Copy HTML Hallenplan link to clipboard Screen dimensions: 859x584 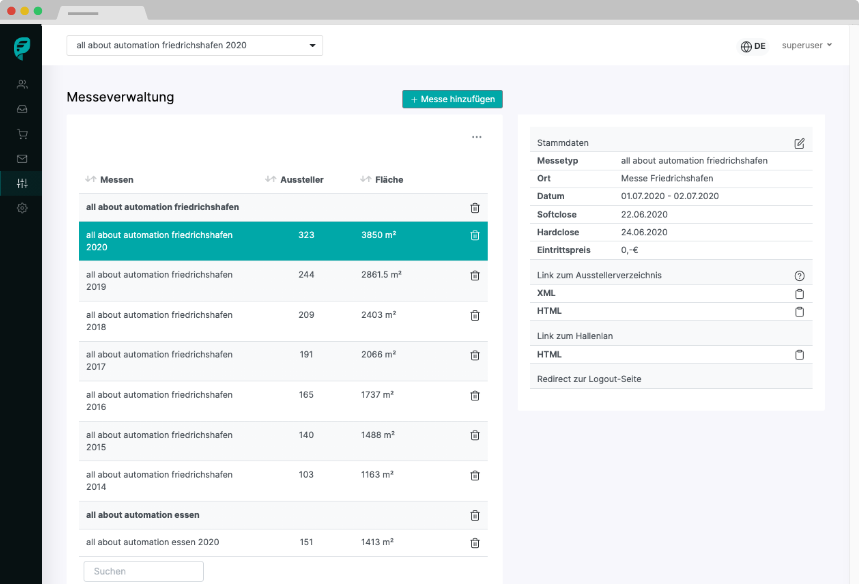point(799,355)
